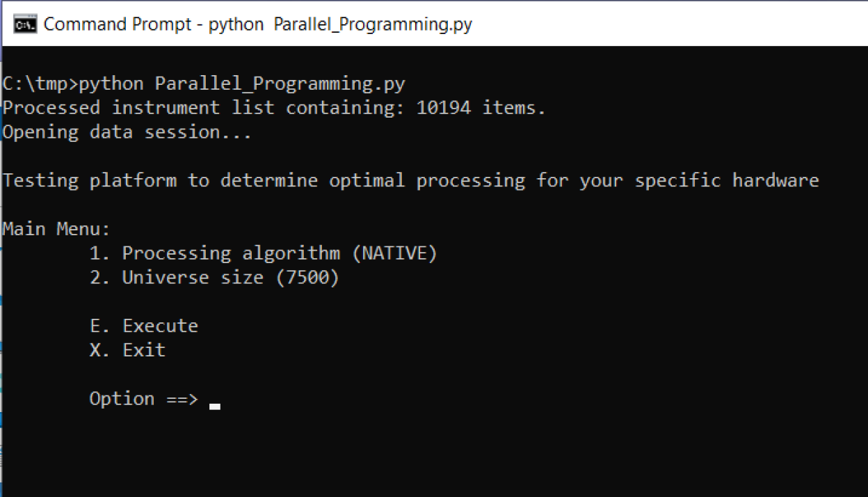Click the word 'python' in the typed command
Image resolution: width=868 pixels, height=497 pixels.
(111, 84)
